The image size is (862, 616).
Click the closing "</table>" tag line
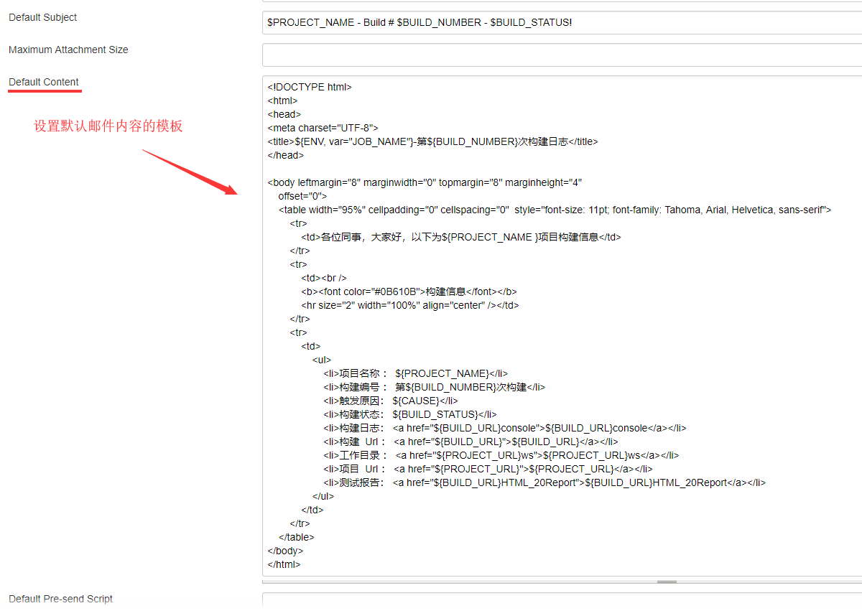(x=297, y=537)
